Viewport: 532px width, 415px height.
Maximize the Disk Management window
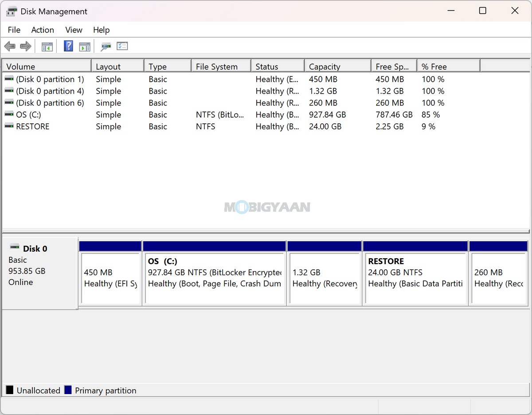click(x=483, y=11)
